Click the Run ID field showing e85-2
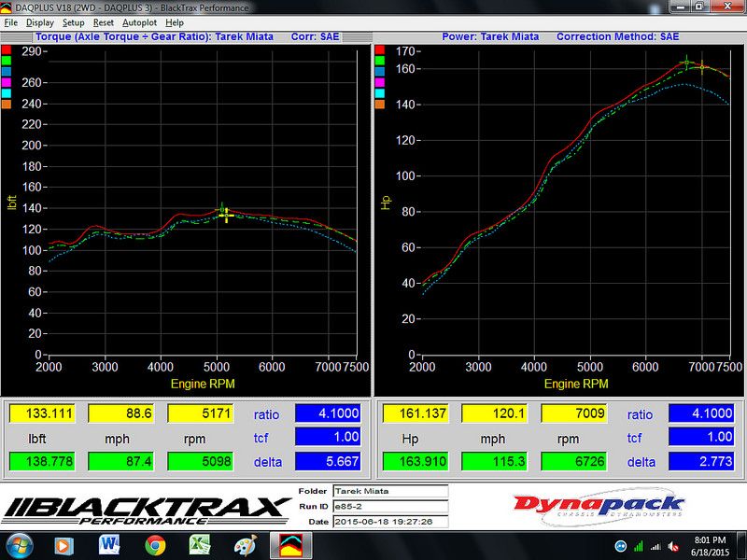747x560 pixels. coord(389,506)
